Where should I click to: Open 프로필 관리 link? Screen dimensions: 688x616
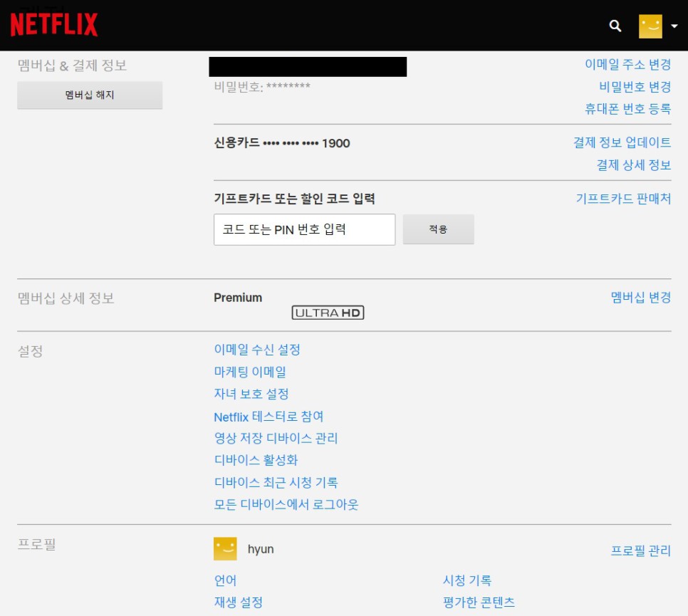[x=641, y=550]
